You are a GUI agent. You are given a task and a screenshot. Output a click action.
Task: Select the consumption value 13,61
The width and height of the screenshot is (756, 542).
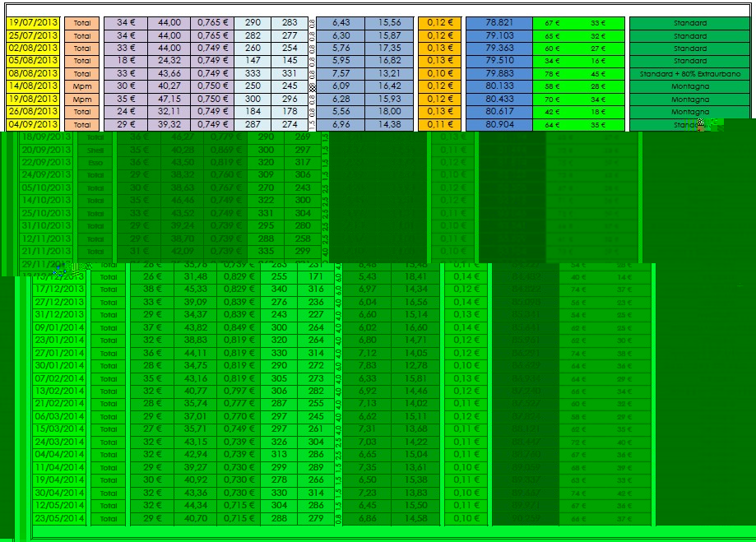point(415,468)
